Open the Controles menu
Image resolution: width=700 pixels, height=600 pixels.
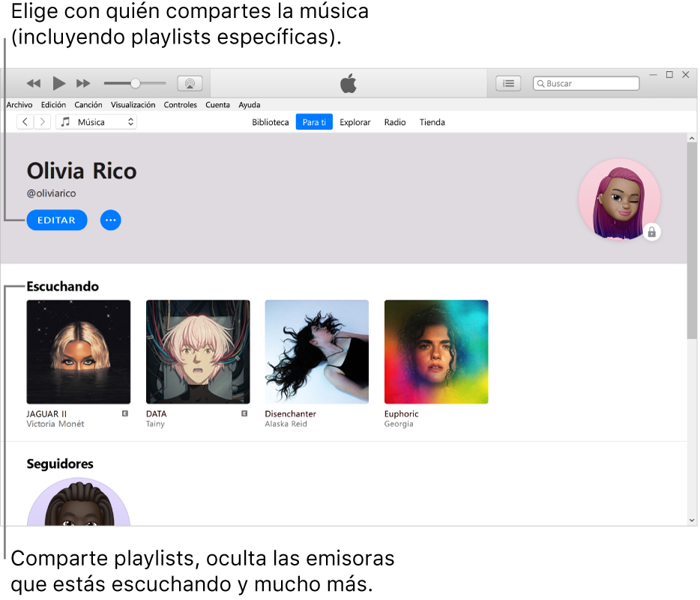tap(180, 105)
